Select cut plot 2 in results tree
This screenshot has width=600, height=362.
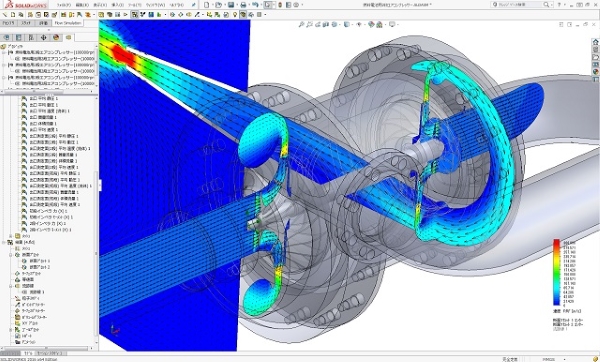pos(40,267)
